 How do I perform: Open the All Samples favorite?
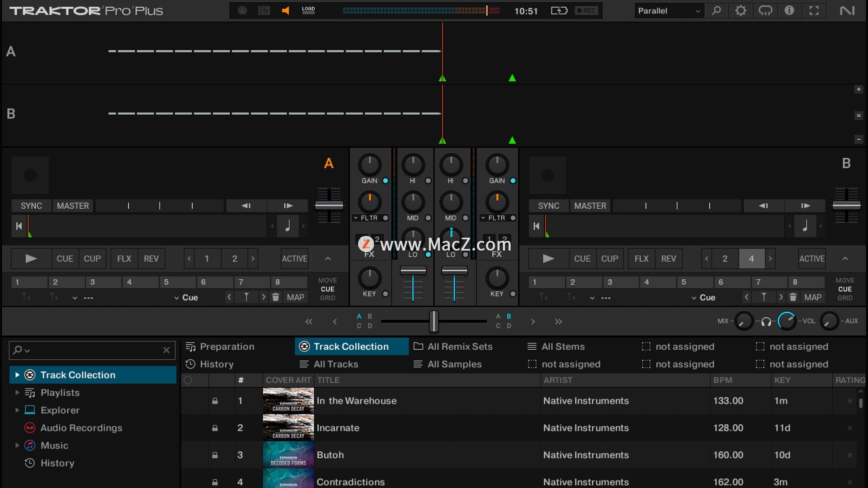point(448,364)
